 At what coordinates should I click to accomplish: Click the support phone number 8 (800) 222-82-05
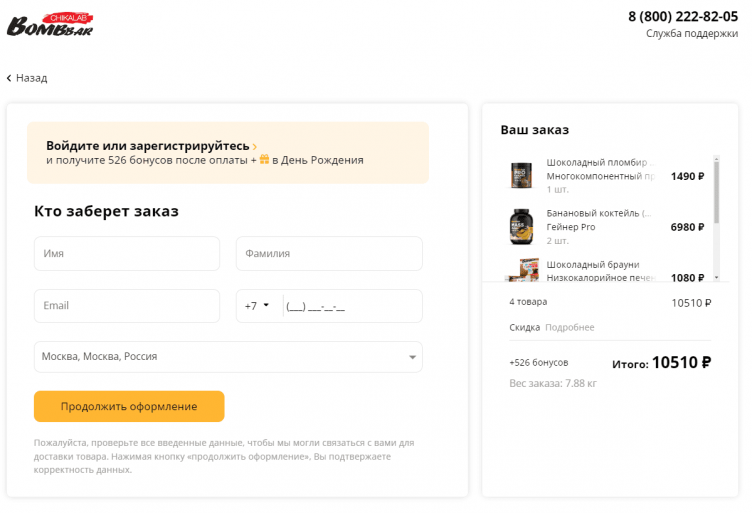[x=682, y=16]
